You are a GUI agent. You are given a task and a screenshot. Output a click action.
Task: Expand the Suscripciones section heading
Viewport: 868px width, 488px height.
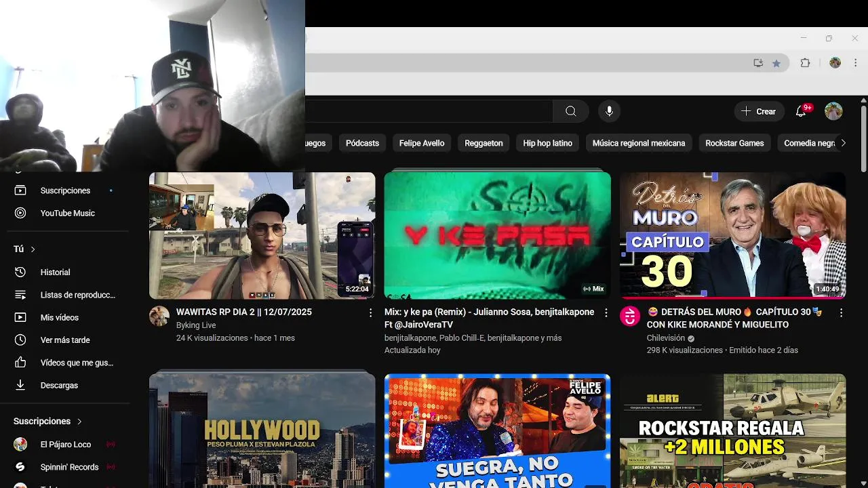tap(47, 421)
